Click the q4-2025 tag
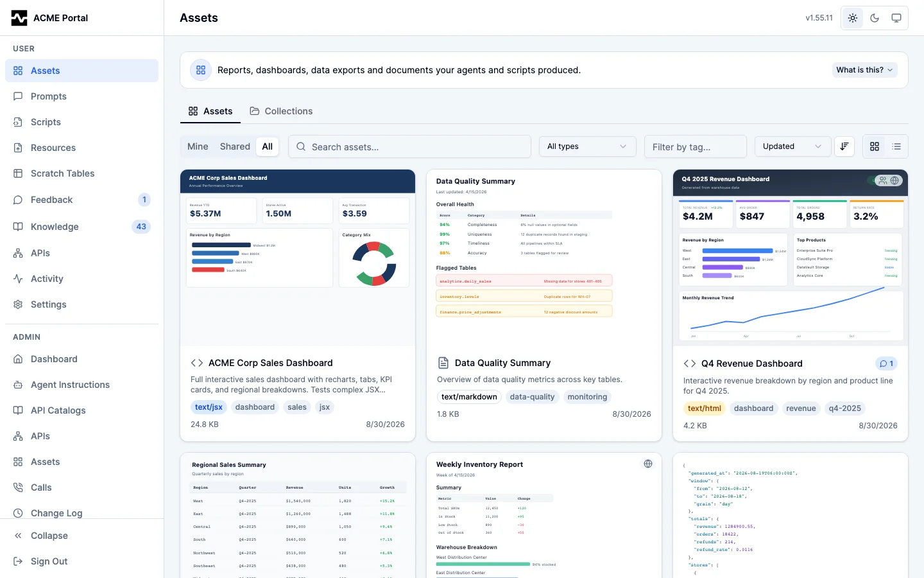The width and height of the screenshot is (924, 578). (x=845, y=408)
